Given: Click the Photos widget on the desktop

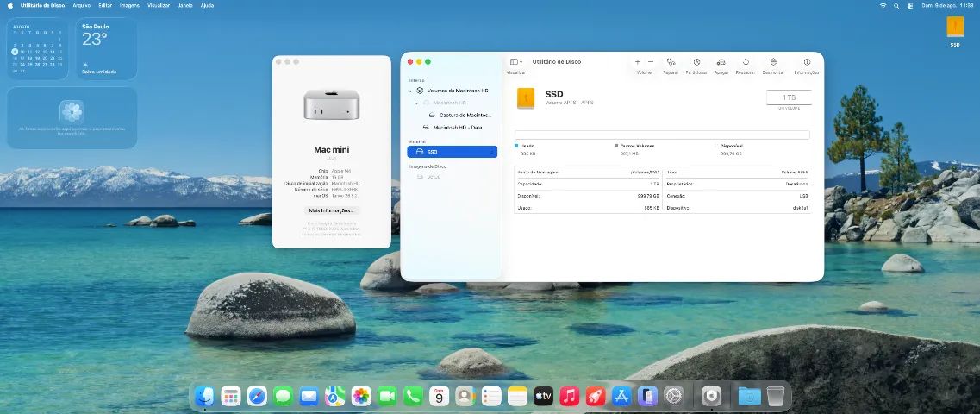Looking at the screenshot, I should (72, 118).
